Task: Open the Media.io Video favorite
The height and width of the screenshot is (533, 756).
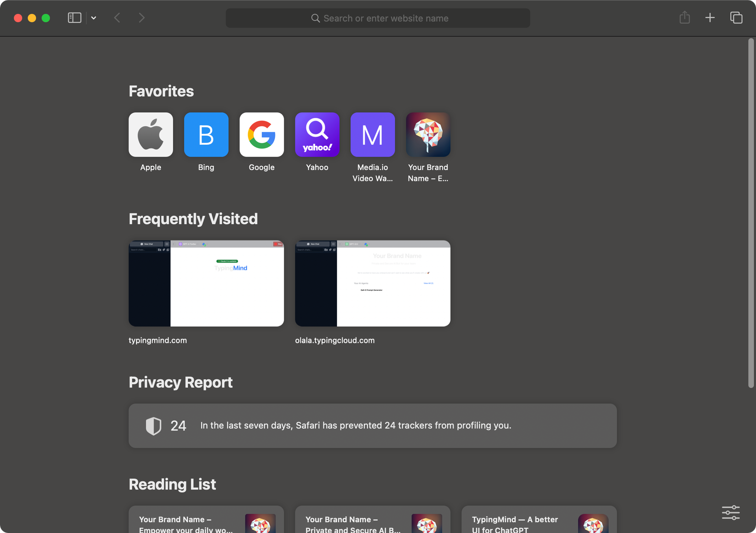Action: click(372, 135)
